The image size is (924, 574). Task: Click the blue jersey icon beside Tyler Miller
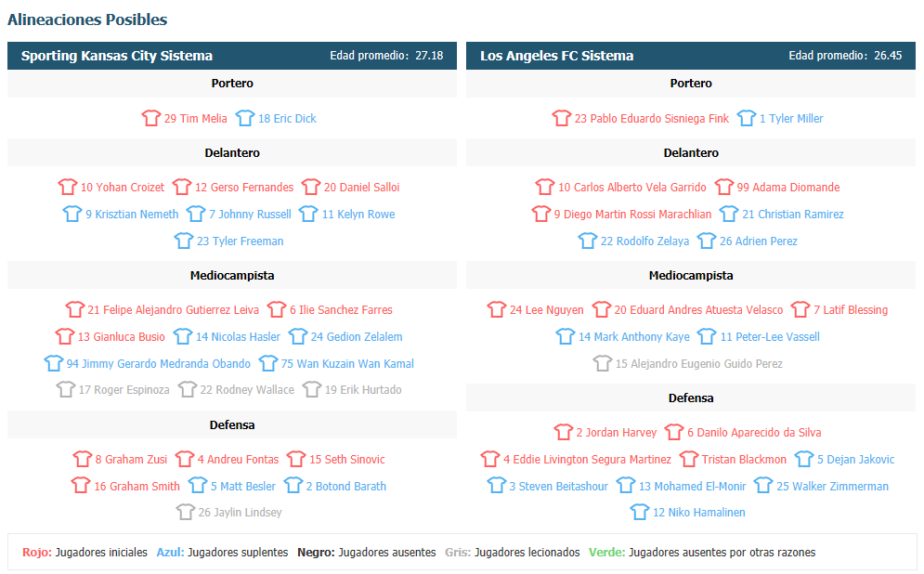(x=746, y=118)
